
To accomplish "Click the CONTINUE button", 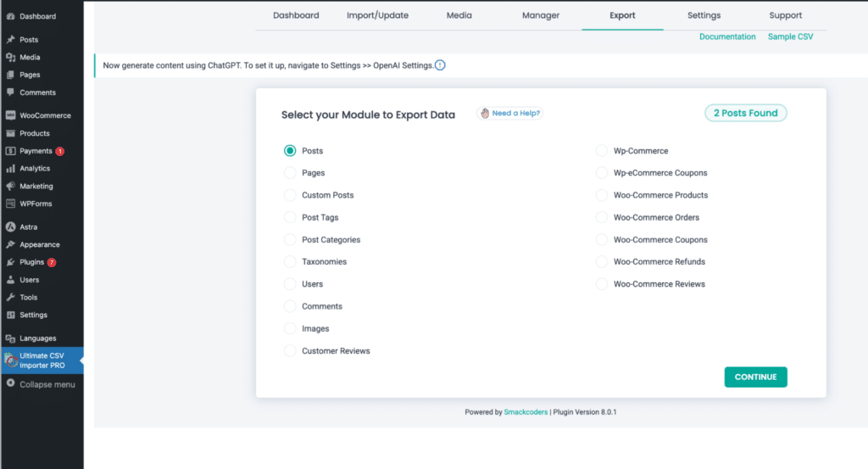I will tap(755, 377).
